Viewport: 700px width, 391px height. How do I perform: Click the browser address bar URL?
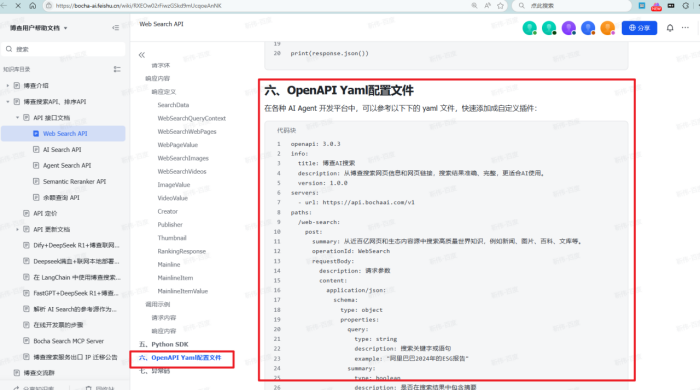[138, 6]
